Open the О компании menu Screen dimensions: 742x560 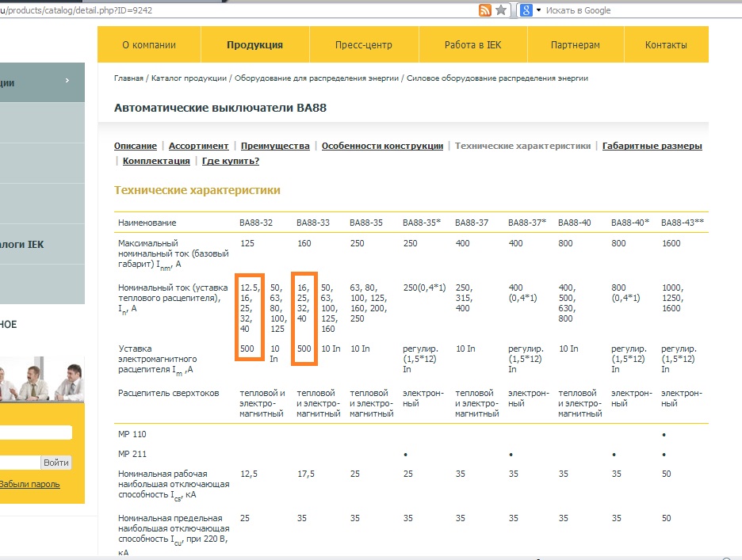pos(149,45)
